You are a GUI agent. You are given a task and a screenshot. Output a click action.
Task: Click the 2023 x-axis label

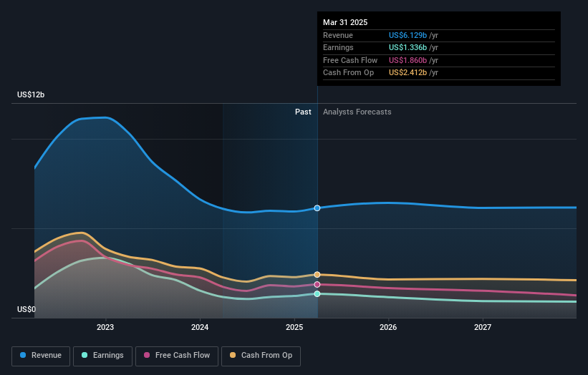pyautogui.click(x=105, y=327)
